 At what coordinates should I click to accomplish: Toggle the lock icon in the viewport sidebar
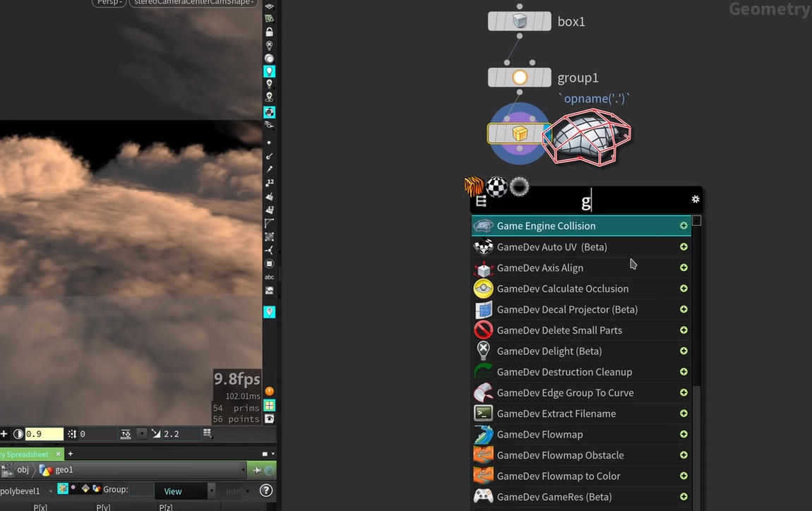pos(269,32)
